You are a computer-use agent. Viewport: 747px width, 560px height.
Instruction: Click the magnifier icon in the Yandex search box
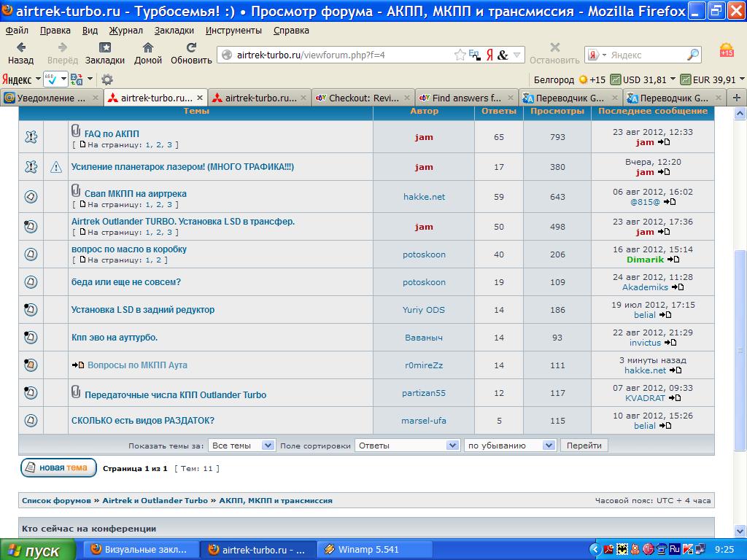point(692,55)
